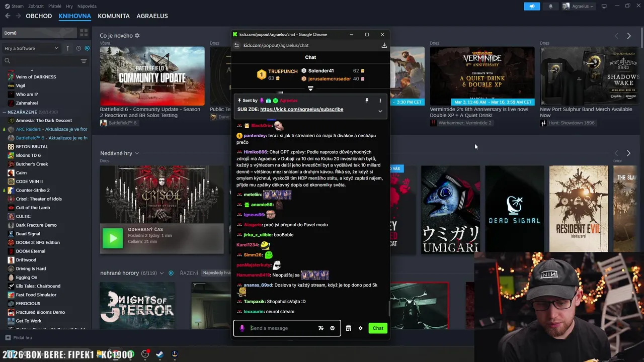Open the Vermintide 8th Anniversary news thumbnail
The width and height of the screenshot is (644, 362).
pos(482,76)
